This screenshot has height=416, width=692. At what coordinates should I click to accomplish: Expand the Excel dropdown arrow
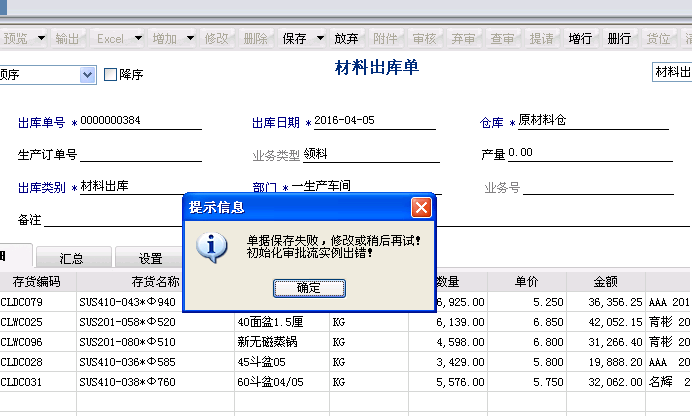[x=139, y=39]
